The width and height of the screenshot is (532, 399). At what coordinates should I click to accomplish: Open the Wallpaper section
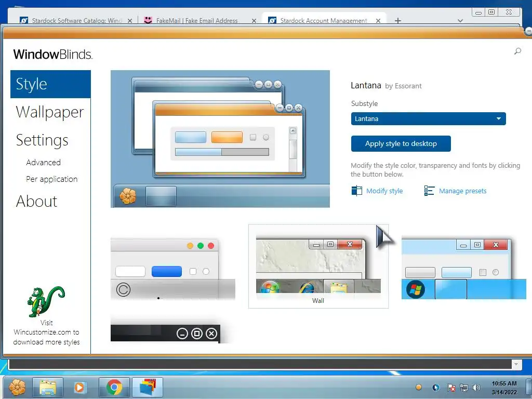50,112
